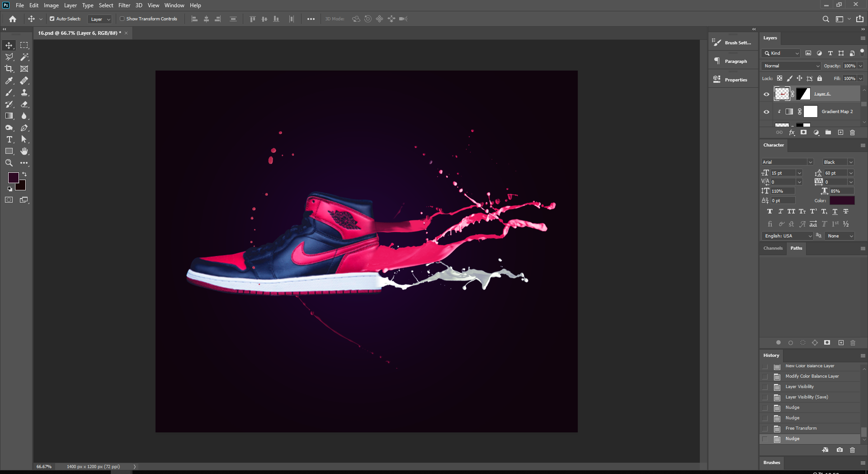Click the background color swatch
Image resolution: width=868 pixels, height=474 pixels.
click(22, 186)
